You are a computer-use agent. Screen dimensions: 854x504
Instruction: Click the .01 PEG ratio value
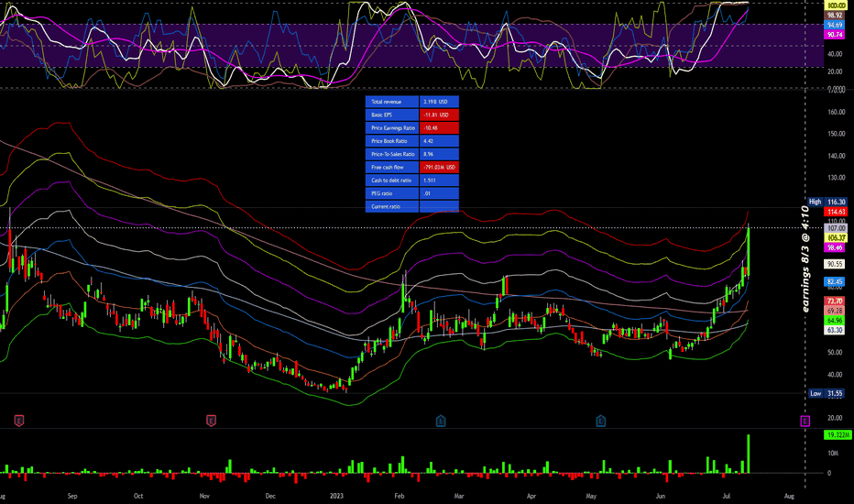point(439,193)
